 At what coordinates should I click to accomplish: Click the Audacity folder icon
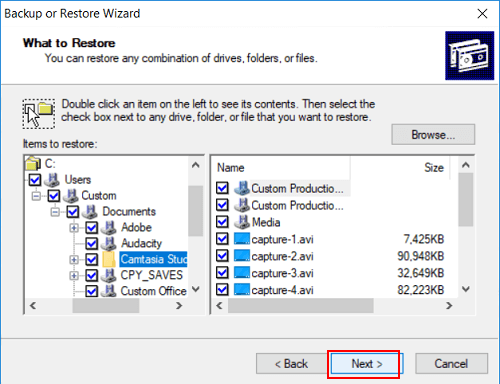point(109,243)
